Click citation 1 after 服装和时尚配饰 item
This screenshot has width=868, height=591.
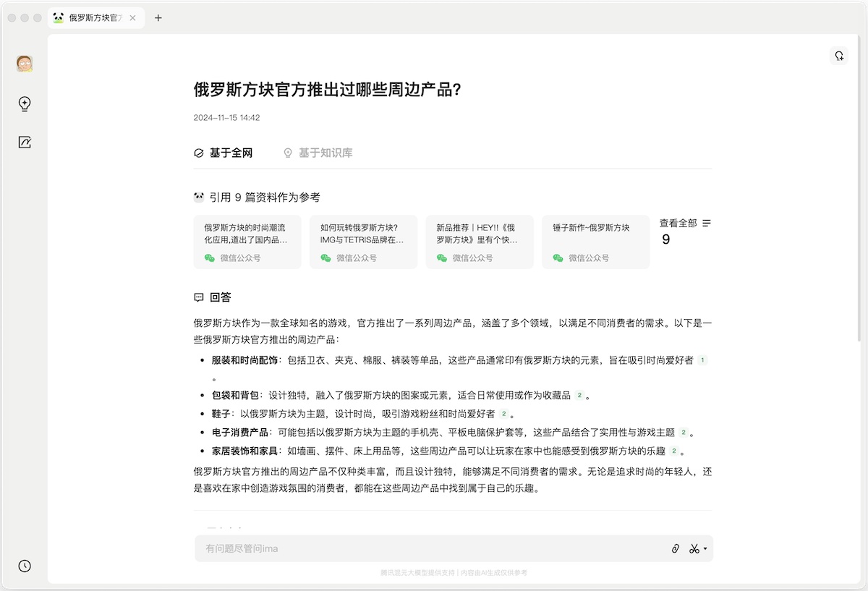(x=702, y=360)
